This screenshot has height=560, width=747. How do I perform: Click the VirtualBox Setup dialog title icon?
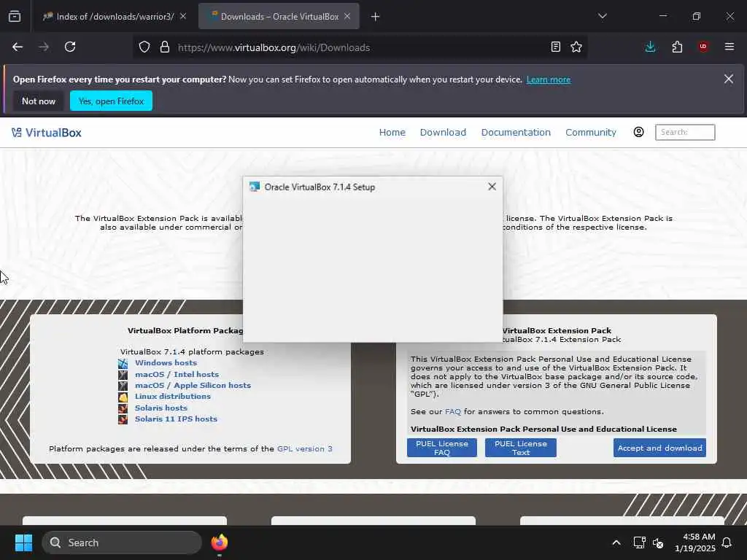[255, 187]
